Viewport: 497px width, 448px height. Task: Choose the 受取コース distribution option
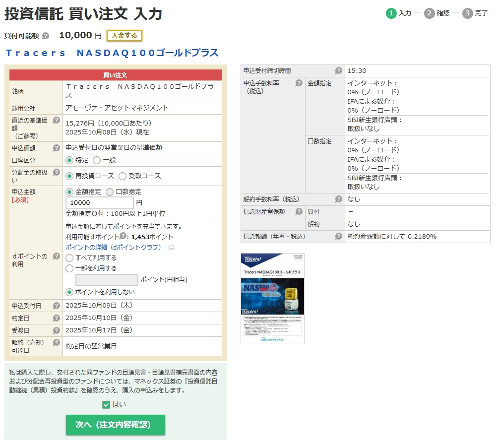coord(122,176)
